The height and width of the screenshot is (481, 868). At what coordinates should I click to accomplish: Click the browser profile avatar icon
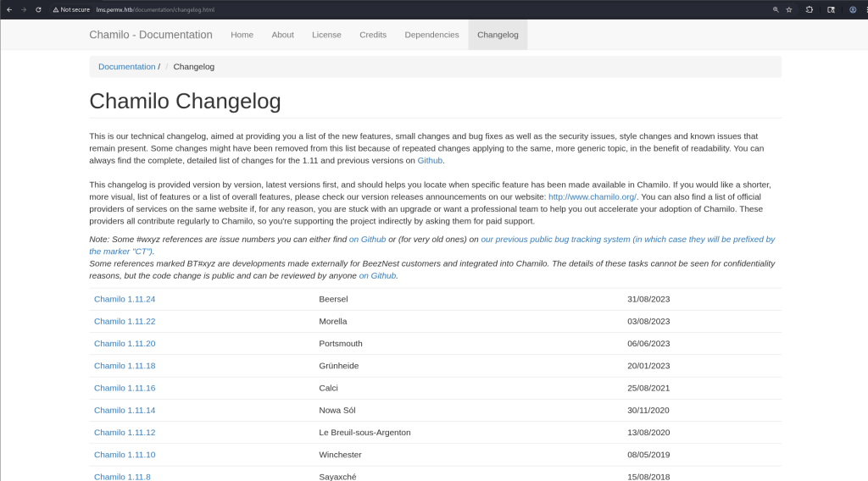pyautogui.click(x=853, y=9)
